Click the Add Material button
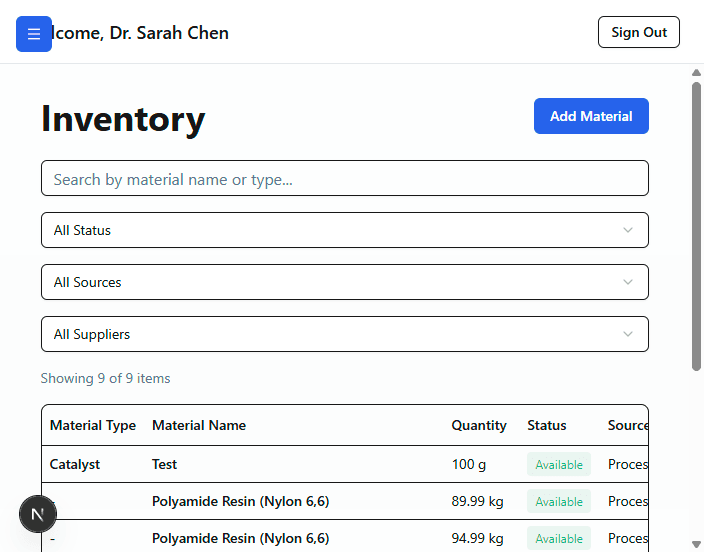Viewport: 704px width, 552px height. (x=591, y=116)
